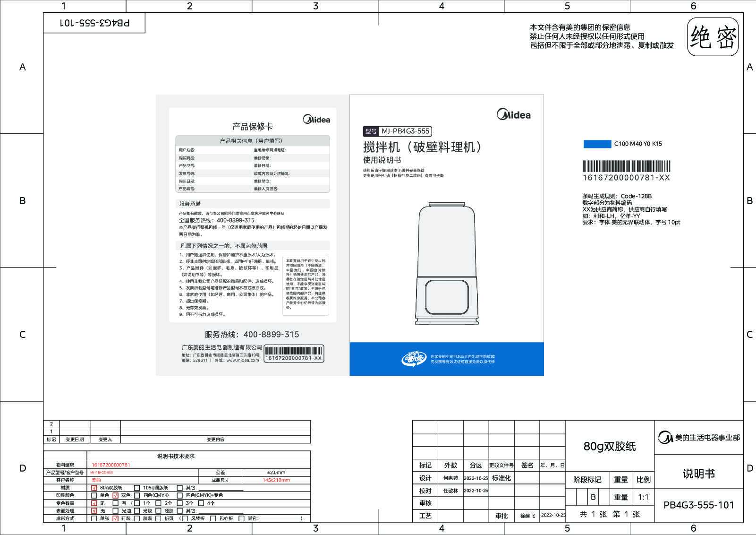This screenshot has width=756, height=535.
Task: Toggle the 风琴折 fold checkbox
Action: (x=186, y=518)
